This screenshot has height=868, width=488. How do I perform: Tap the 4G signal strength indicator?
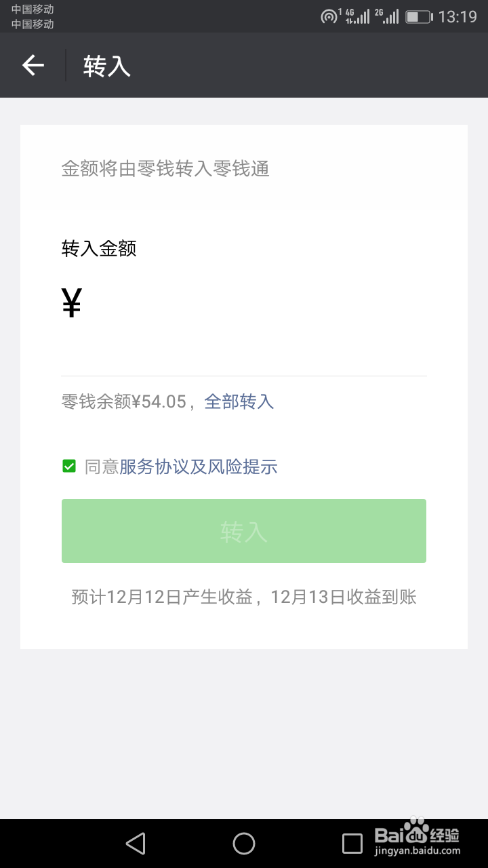point(357,16)
